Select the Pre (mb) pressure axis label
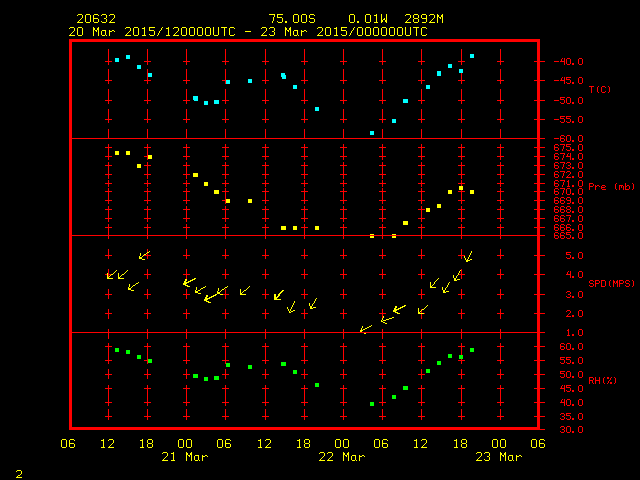The width and height of the screenshot is (640, 480). (612, 187)
